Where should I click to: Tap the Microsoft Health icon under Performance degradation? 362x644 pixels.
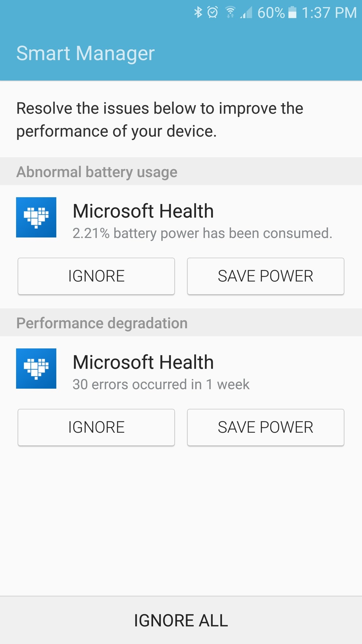tap(36, 369)
